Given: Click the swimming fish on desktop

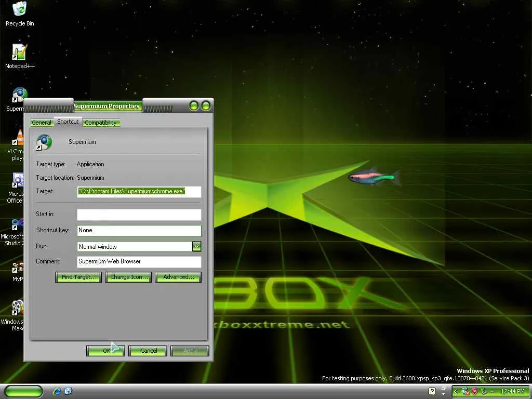Looking at the screenshot, I should click(x=375, y=177).
